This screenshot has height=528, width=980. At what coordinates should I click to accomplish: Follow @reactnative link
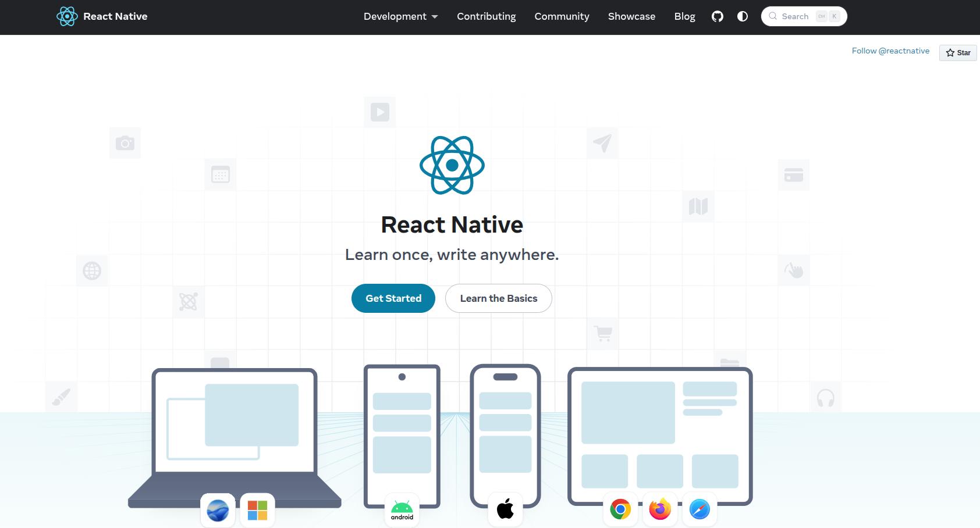point(890,51)
